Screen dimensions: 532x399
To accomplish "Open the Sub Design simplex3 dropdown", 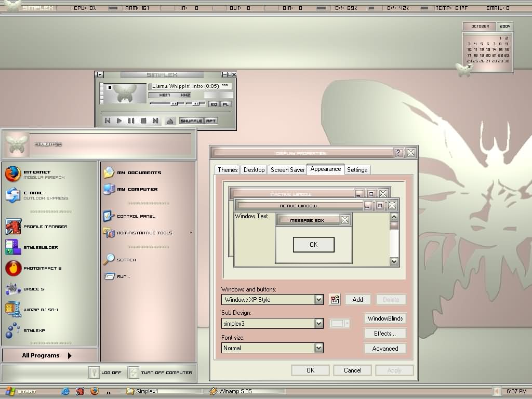I will point(318,323).
